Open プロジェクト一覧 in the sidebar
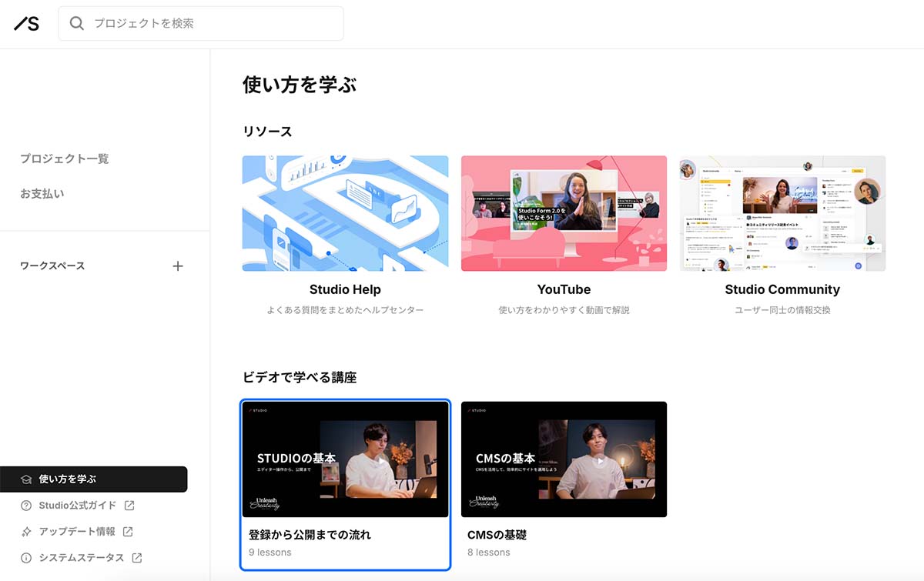924x581 pixels. [65, 159]
